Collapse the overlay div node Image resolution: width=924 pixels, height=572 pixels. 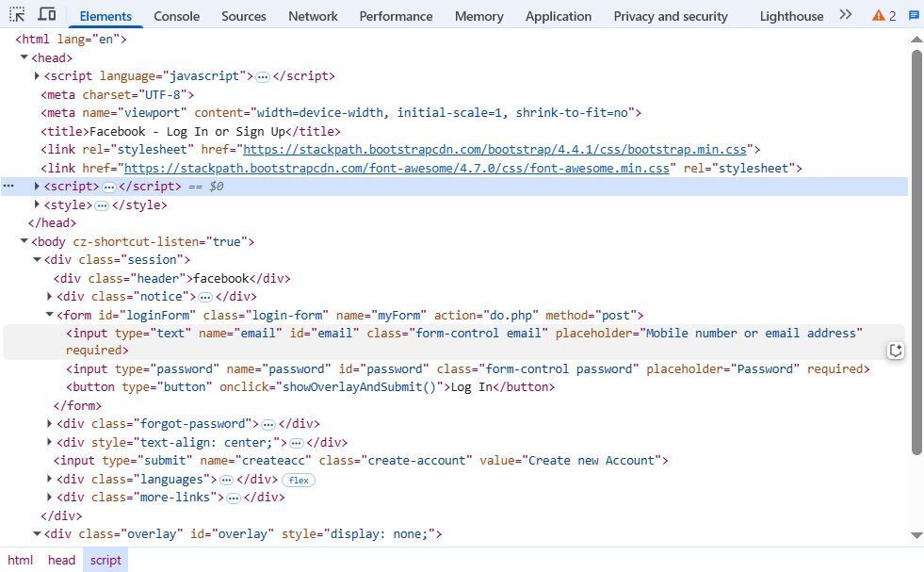pos(37,533)
